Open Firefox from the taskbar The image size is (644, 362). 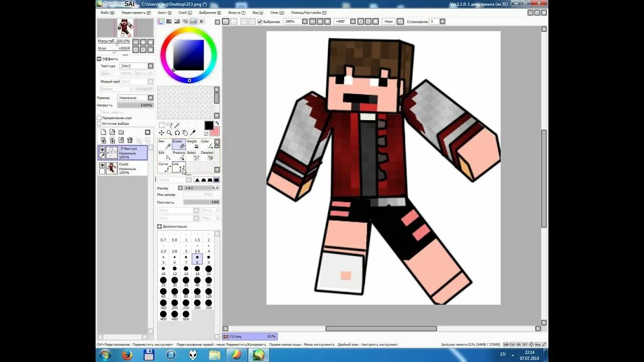pyautogui.click(x=127, y=355)
